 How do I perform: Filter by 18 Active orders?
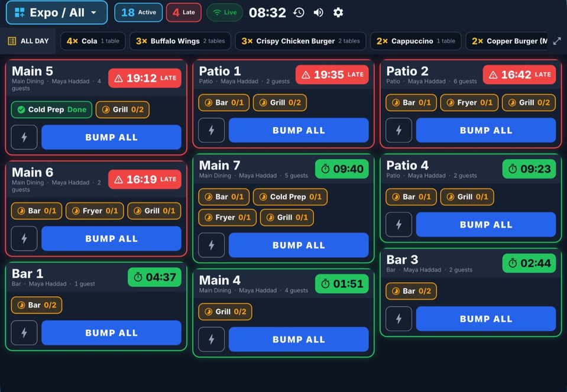click(138, 12)
